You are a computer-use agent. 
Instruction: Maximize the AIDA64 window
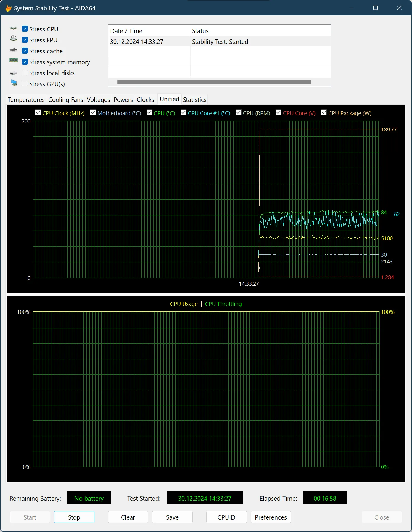(x=375, y=8)
